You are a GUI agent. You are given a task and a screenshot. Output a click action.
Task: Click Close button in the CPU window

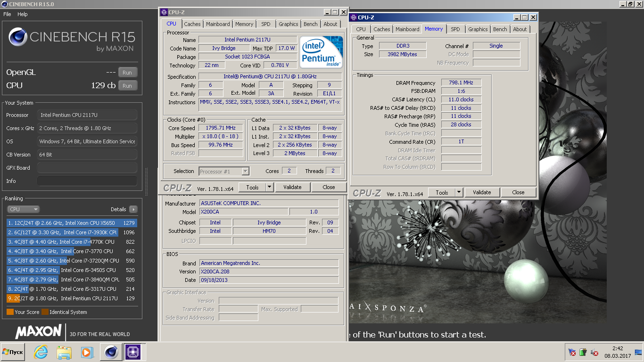pos(329,187)
